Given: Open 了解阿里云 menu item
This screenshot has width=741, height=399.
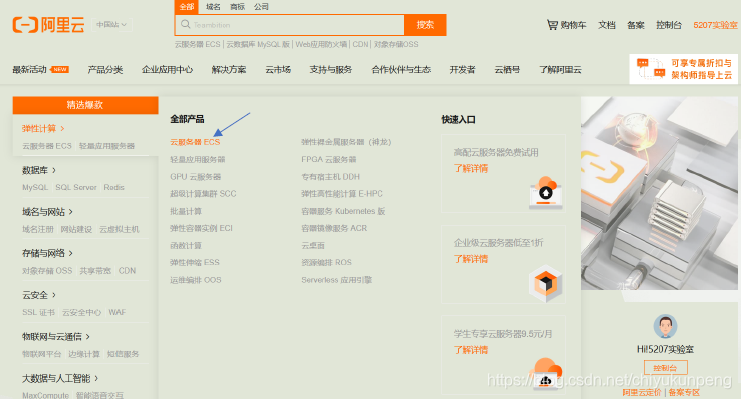Looking at the screenshot, I should tap(560, 69).
